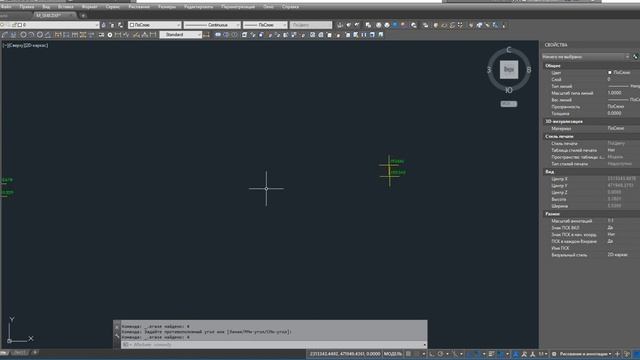Image resolution: width=640 pixels, height=360 pixels.
Task: Collapse the Общие properties section
Action: point(553,66)
